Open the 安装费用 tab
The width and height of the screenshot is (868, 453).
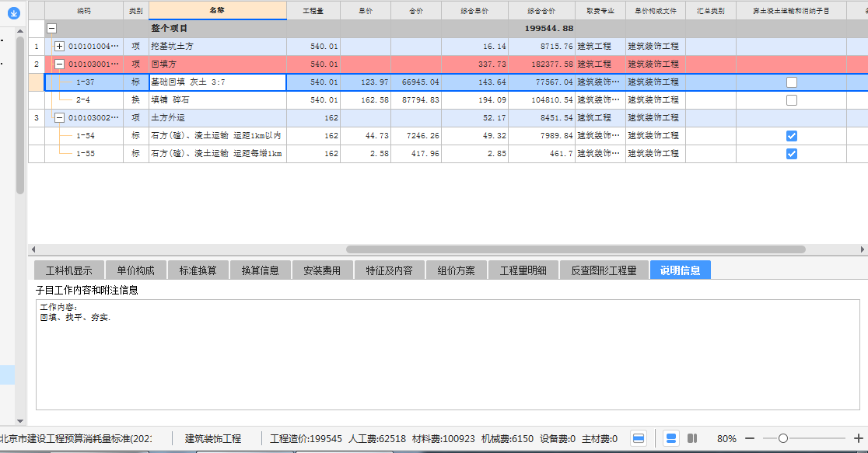[322, 270]
